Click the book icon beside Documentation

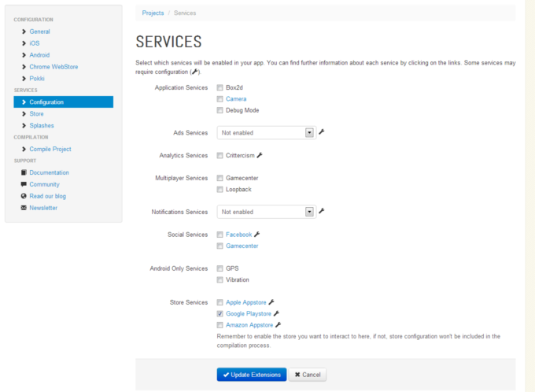click(x=24, y=172)
